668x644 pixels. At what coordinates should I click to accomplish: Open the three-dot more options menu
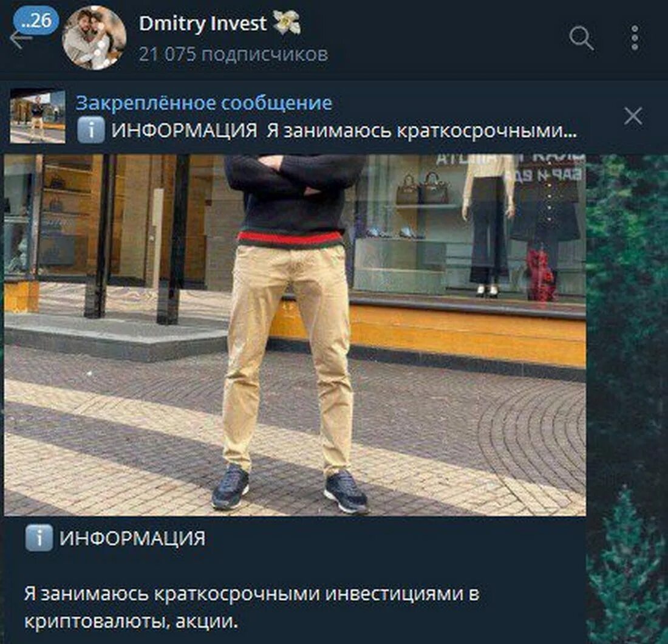635,38
